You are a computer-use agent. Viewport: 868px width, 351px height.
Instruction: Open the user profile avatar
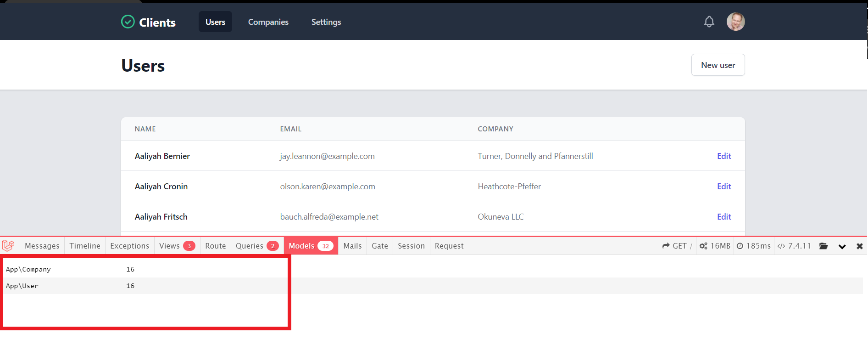[x=735, y=22]
